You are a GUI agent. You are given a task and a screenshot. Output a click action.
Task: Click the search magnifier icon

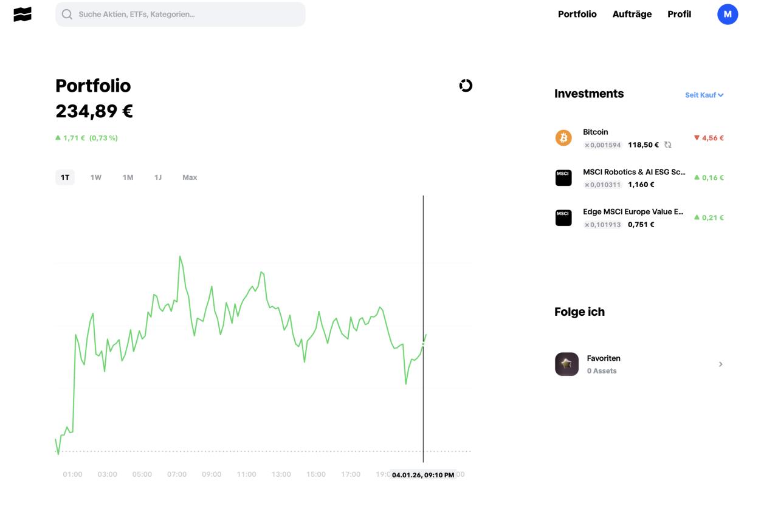(x=67, y=15)
